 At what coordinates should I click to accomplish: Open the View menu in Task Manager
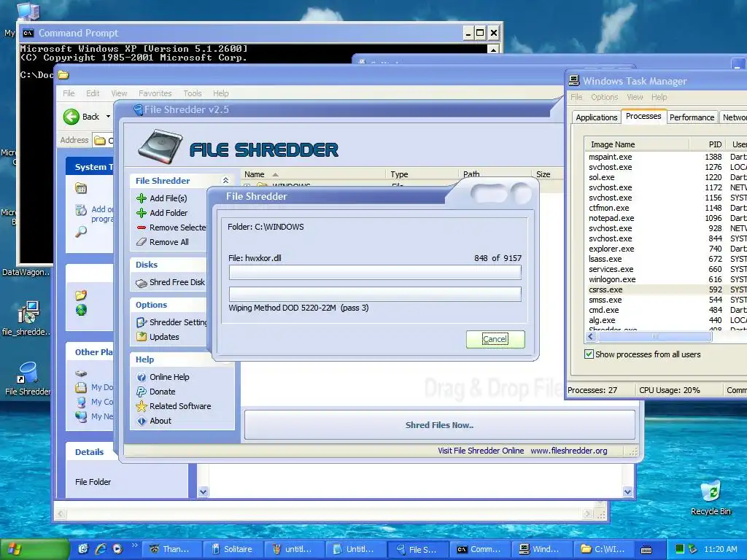pos(635,97)
